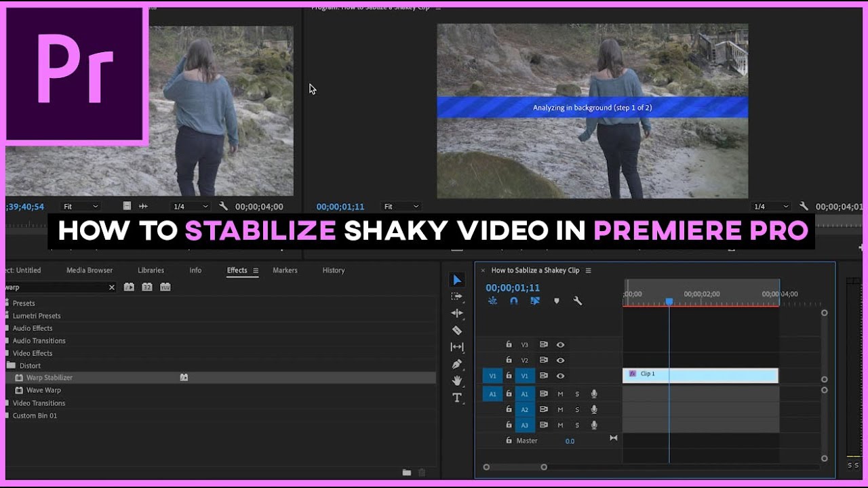Click accelerated badge beside Warp Stabilizer
This screenshot has width=868, height=488.
pyautogui.click(x=184, y=378)
